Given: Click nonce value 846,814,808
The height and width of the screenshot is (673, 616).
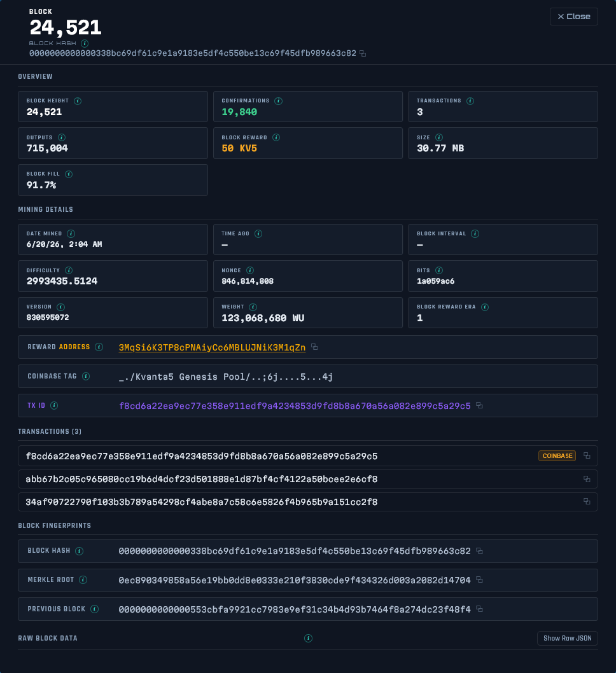Looking at the screenshot, I should tap(248, 281).
